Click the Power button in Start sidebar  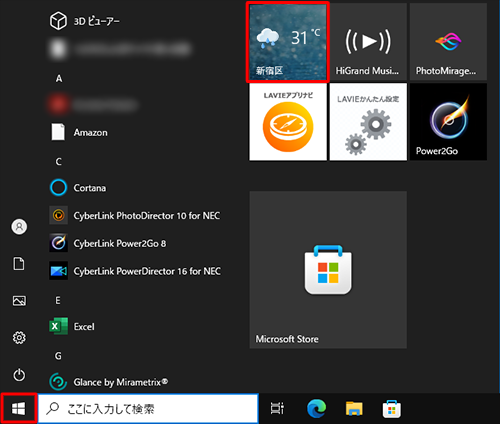pyautogui.click(x=19, y=375)
